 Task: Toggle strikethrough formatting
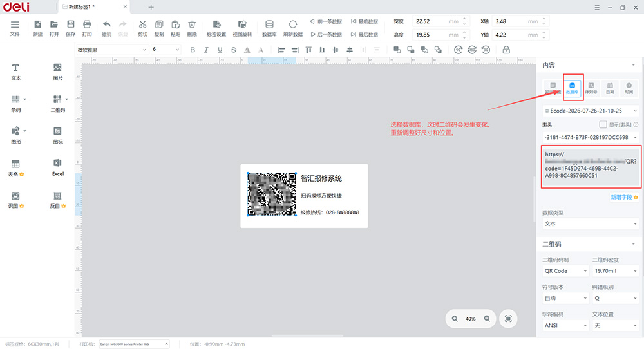pyautogui.click(x=234, y=50)
